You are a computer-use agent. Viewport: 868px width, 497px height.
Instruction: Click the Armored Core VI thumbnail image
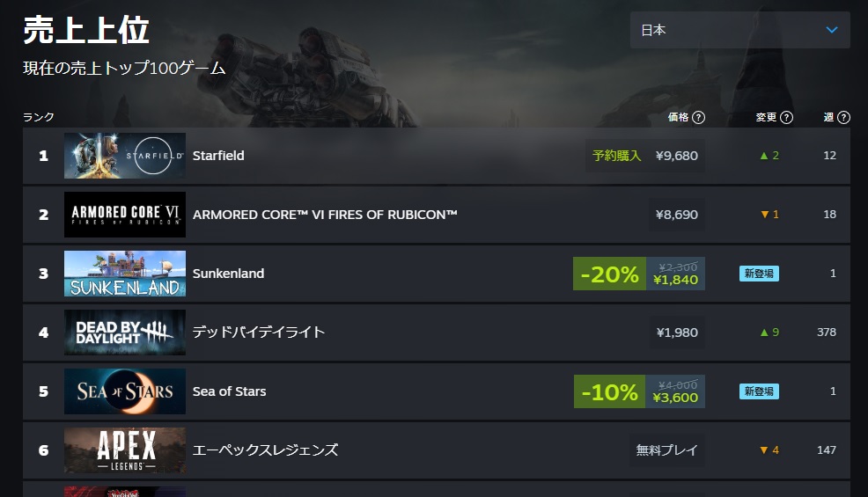pyautogui.click(x=125, y=215)
